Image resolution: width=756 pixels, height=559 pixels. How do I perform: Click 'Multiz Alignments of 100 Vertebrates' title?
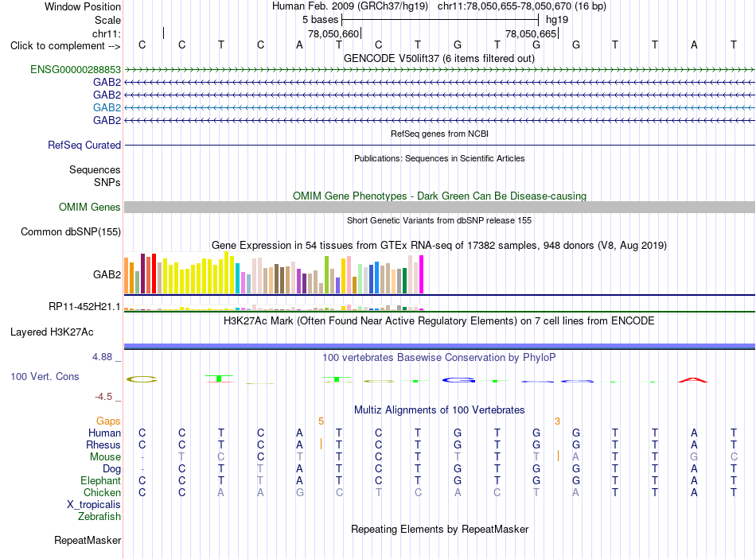[x=439, y=410]
